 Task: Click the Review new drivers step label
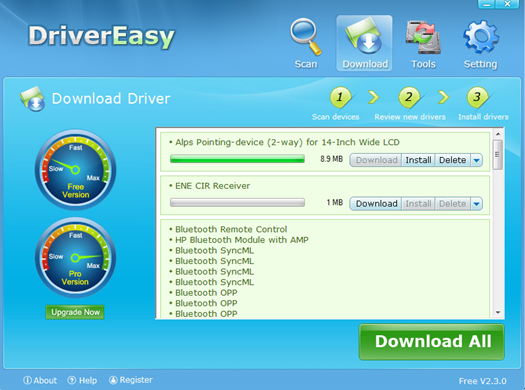[410, 117]
